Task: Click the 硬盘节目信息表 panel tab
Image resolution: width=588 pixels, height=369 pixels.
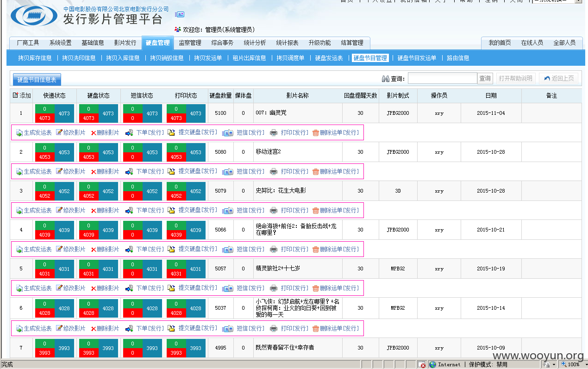Action: point(37,80)
